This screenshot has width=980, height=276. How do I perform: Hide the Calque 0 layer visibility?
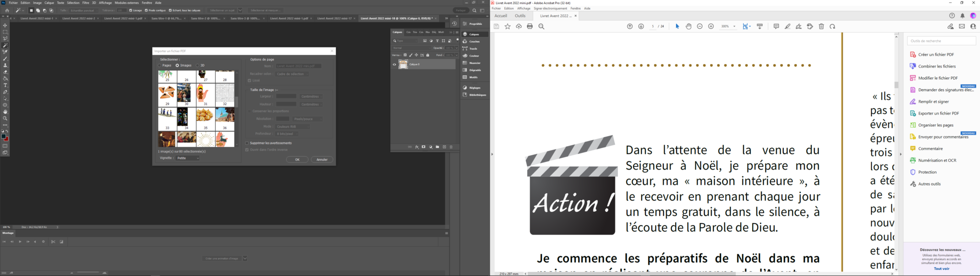tap(394, 64)
